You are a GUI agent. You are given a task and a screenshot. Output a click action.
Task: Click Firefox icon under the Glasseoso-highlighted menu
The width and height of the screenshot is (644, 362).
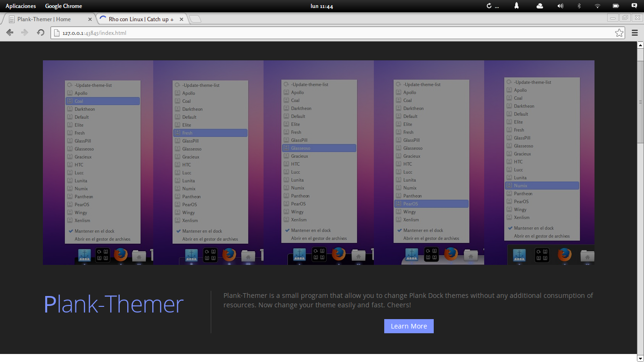[x=339, y=254]
